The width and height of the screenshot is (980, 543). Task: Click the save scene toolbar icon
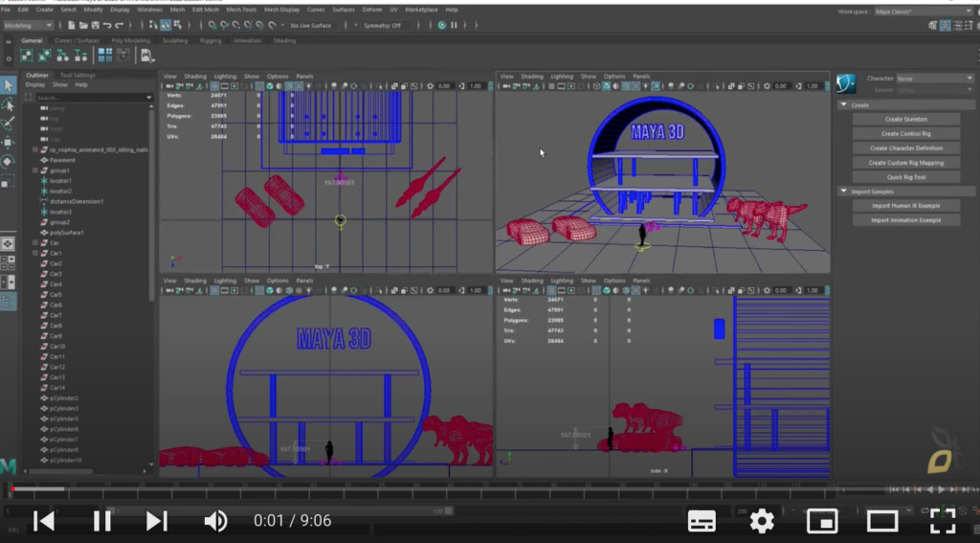click(x=95, y=25)
